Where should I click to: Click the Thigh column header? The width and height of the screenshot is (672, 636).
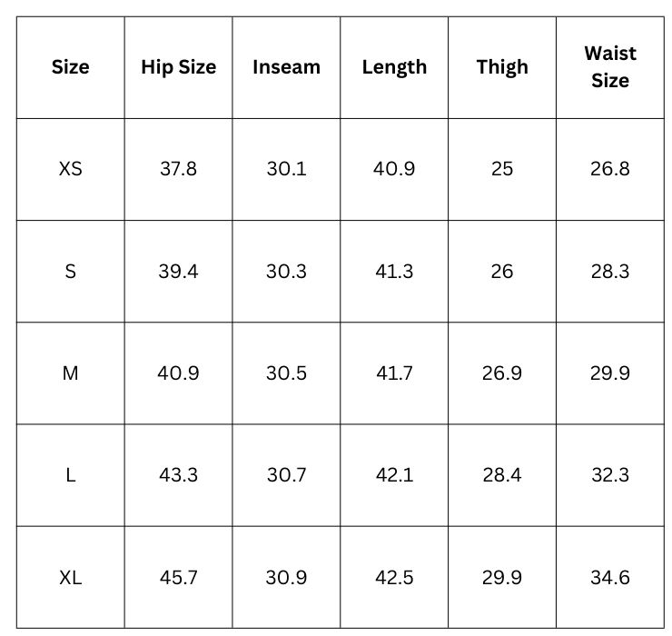(502, 67)
